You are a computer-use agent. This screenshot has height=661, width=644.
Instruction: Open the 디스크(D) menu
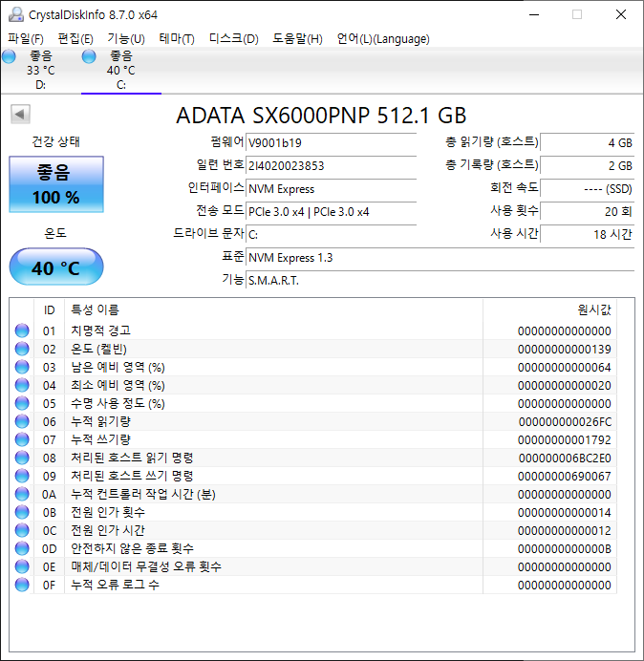(x=234, y=39)
